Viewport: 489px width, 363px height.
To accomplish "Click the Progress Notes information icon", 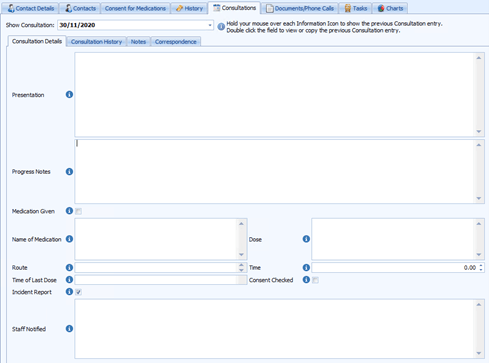I will 69,172.
